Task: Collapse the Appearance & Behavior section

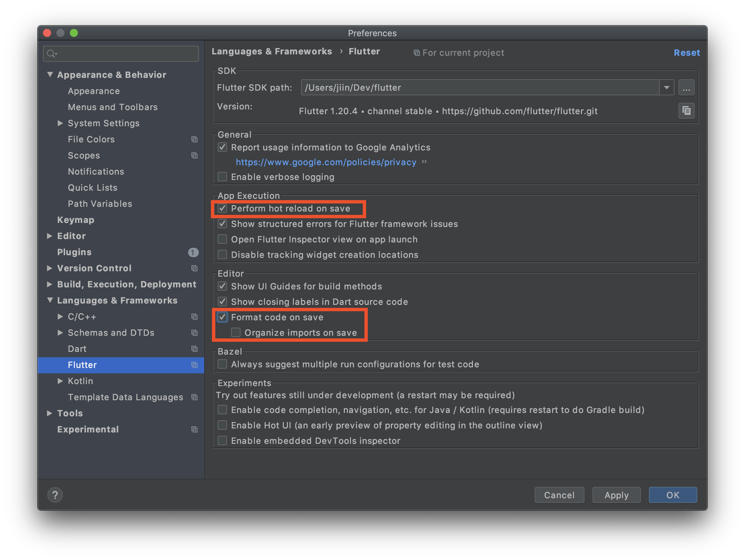Action: pyautogui.click(x=50, y=75)
